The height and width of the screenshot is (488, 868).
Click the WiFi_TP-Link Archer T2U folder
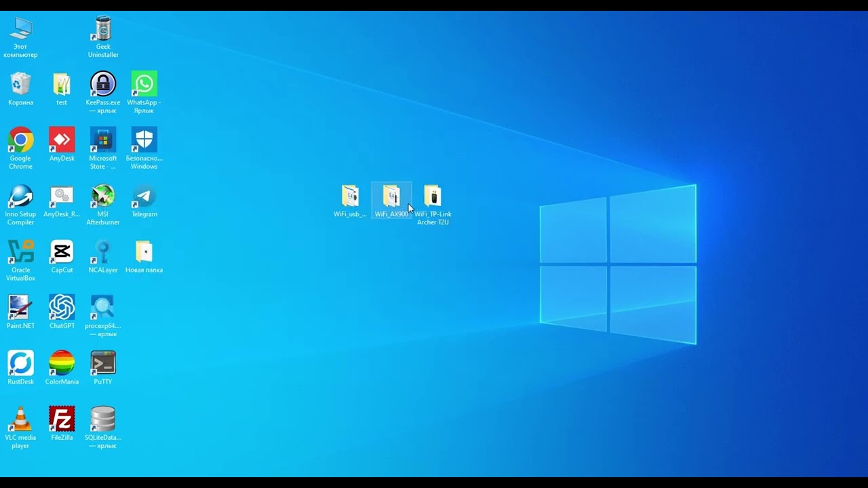click(433, 196)
